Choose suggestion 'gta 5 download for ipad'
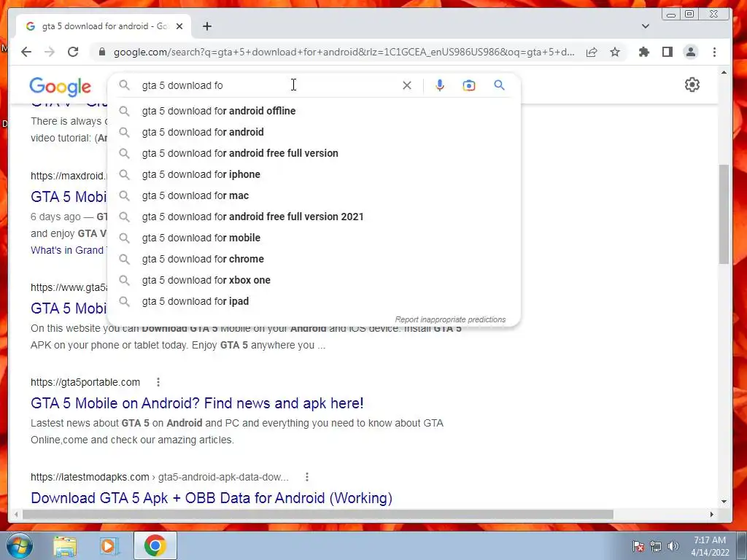Image resolution: width=747 pixels, height=560 pixels. [314, 301]
